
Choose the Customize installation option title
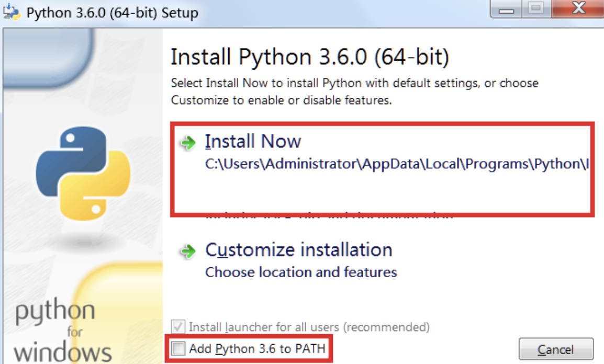[x=298, y=250]
